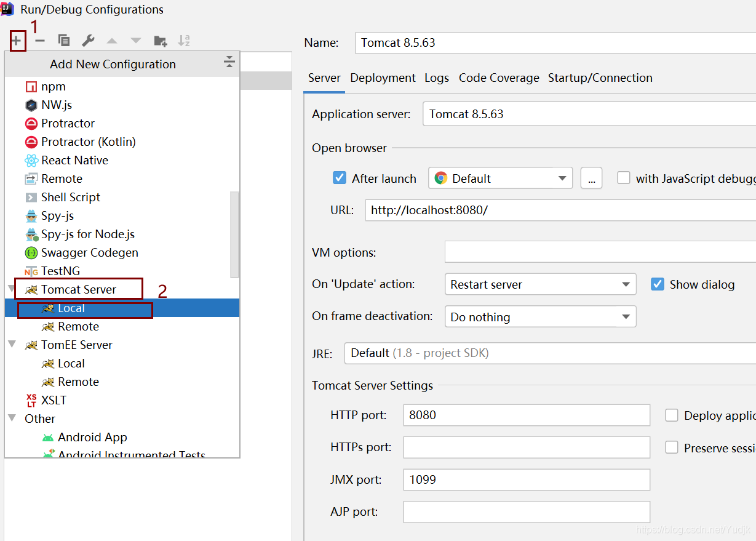Image resolution: width=756 pixels, height=541 pixels.
Task: Choose the Protractor configuration
Action: pyautogui.click(x=122, y=124)
